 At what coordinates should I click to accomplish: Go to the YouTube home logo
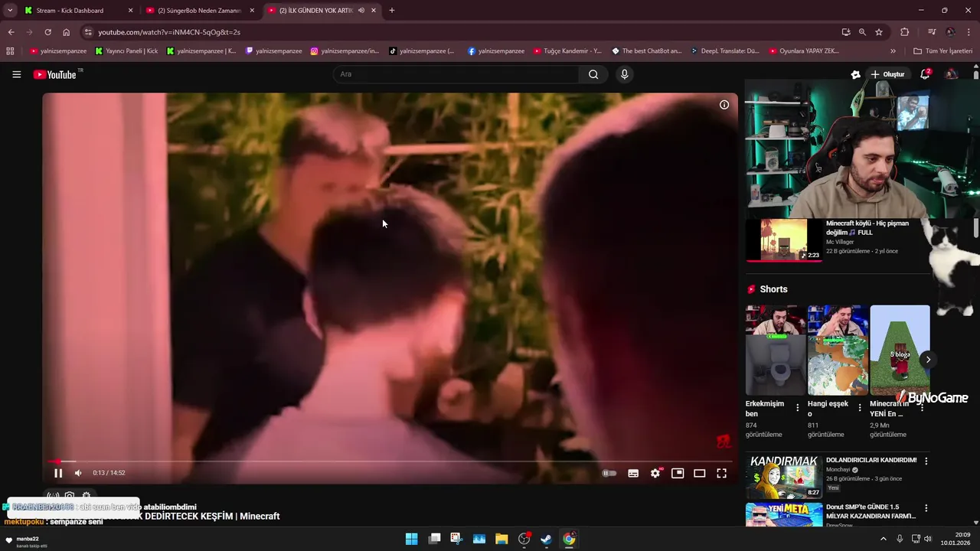click(x=55, y=74)
